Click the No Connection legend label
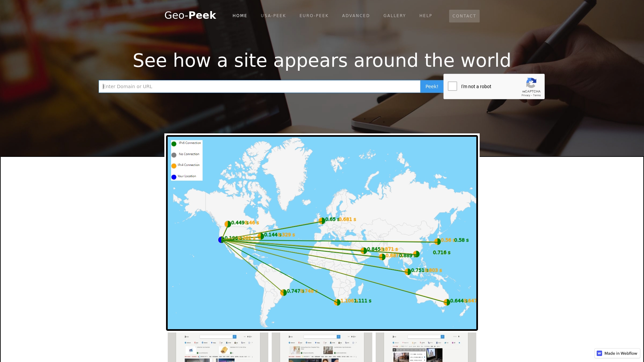 (x=189, y=154)
